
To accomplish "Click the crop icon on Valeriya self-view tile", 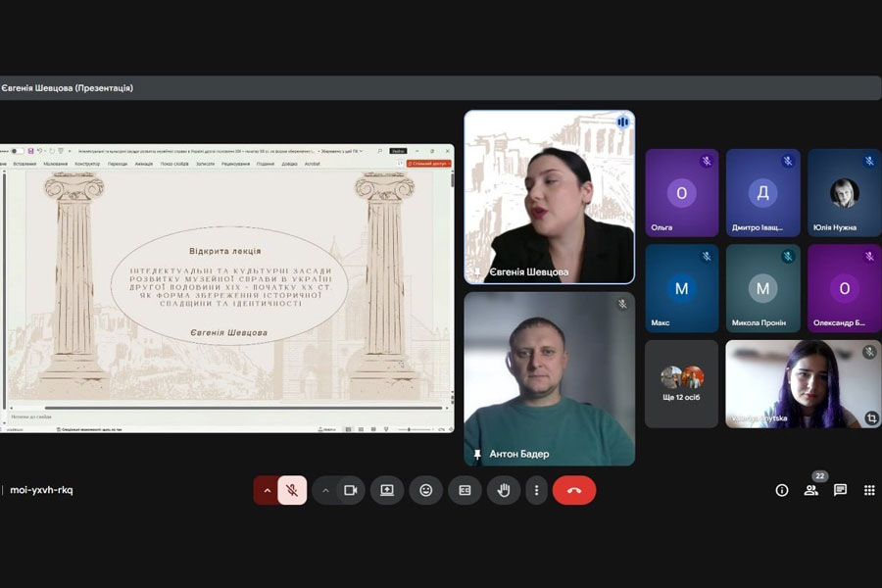I will (871, 418).
